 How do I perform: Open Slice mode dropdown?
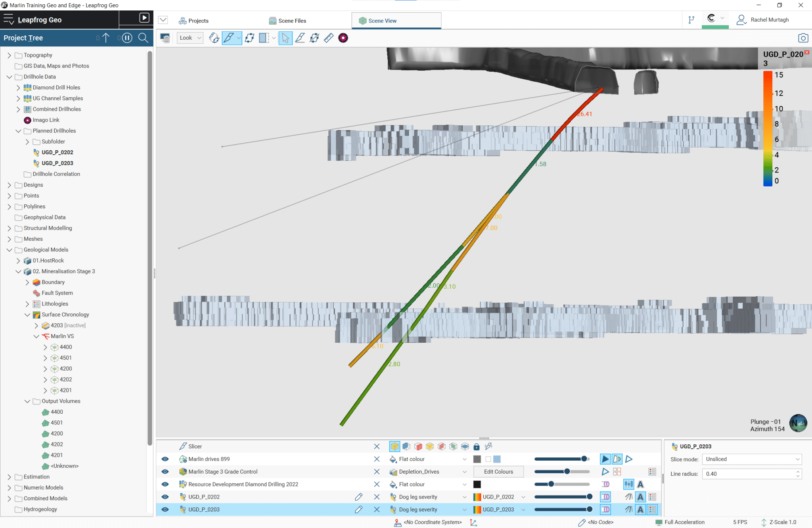[x=752, y=459]
